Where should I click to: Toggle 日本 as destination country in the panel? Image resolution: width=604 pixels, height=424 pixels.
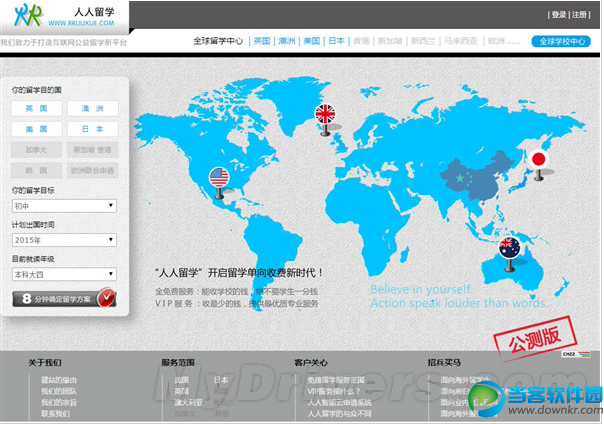click(x=93, y=129)
